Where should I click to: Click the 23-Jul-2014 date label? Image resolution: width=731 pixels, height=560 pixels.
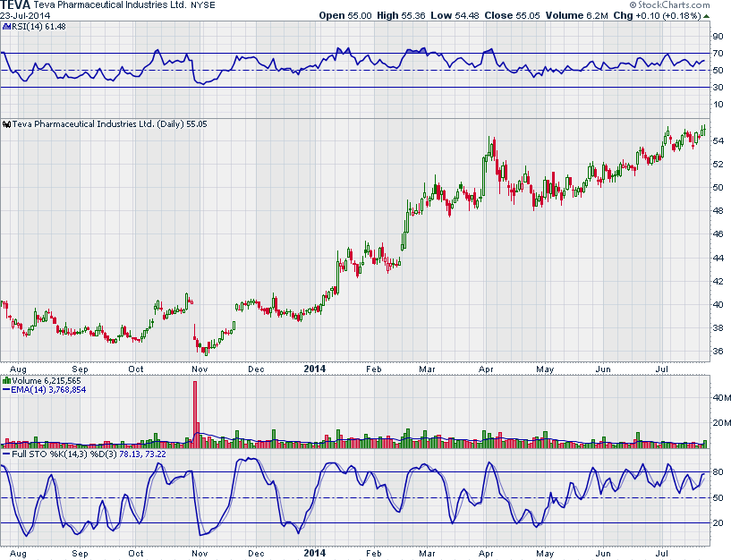(25, 15)
